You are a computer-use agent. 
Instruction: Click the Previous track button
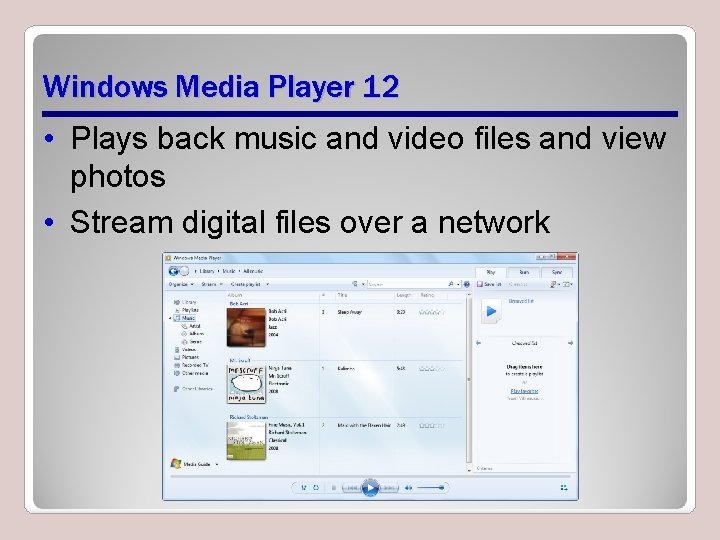pyautogui.click(x=352, y=488)
